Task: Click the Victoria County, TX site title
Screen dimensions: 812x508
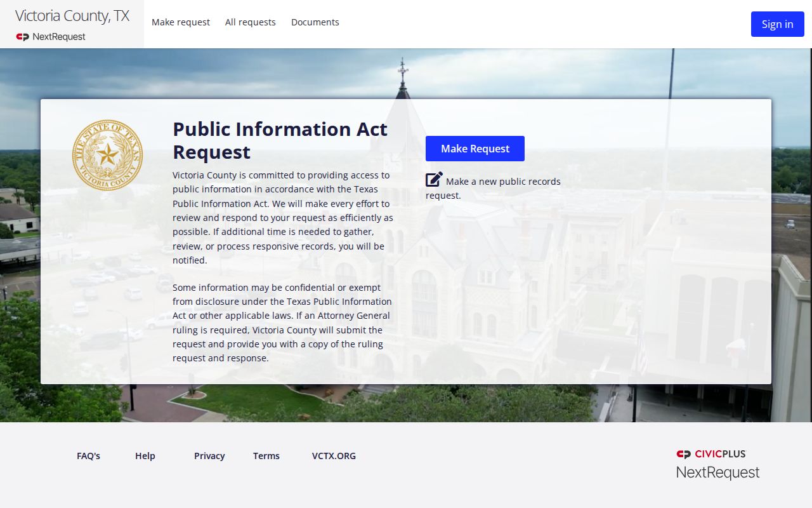Action: click(x=72, y=17)
